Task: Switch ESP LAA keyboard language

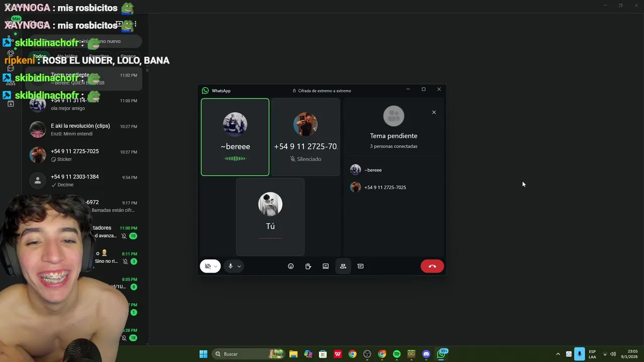Action: click(x=592, y=354)
